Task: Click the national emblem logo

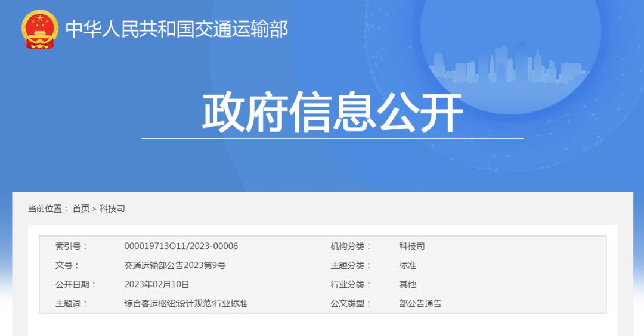Action: coord(40,30)
